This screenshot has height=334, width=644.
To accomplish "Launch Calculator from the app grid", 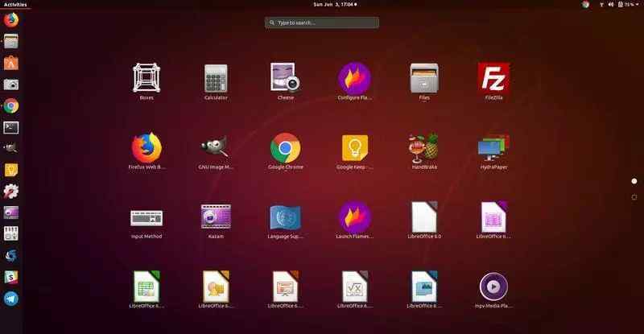I will pos(216,81).
